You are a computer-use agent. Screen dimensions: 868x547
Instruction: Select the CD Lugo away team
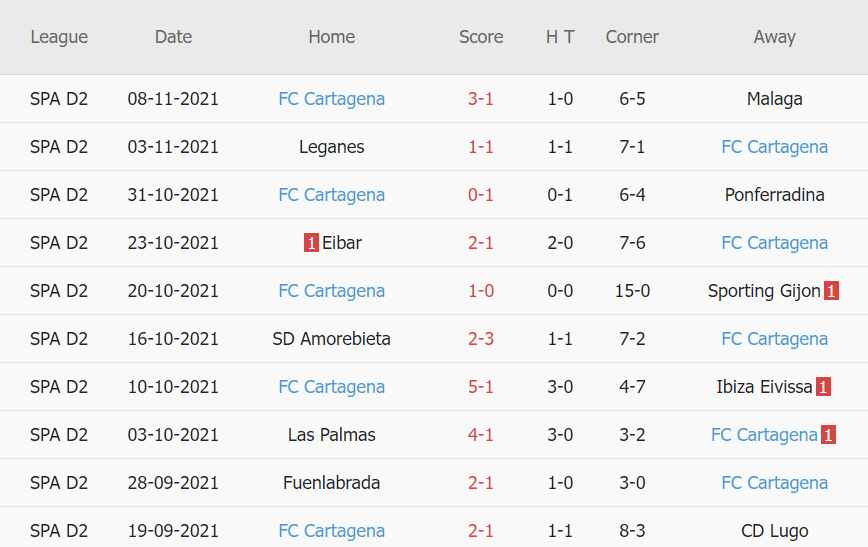point(774,531)
